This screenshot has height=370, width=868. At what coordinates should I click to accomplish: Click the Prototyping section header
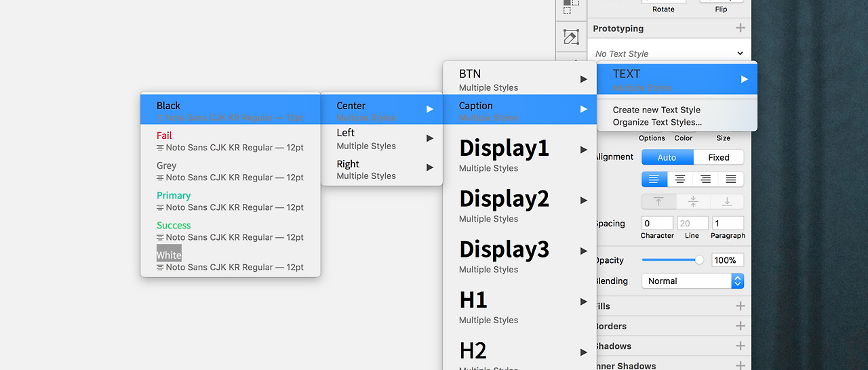[x=618, y=28]
